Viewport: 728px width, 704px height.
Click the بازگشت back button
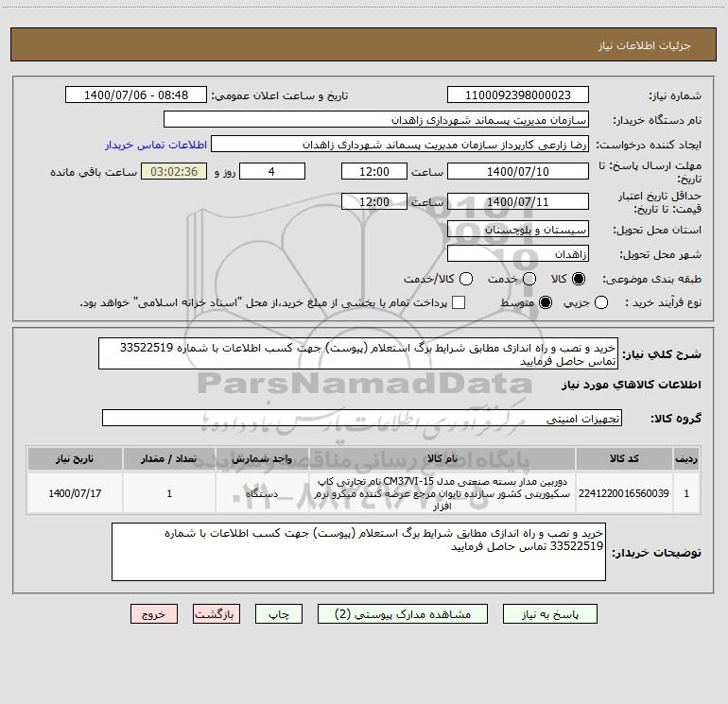coord(217,614)
